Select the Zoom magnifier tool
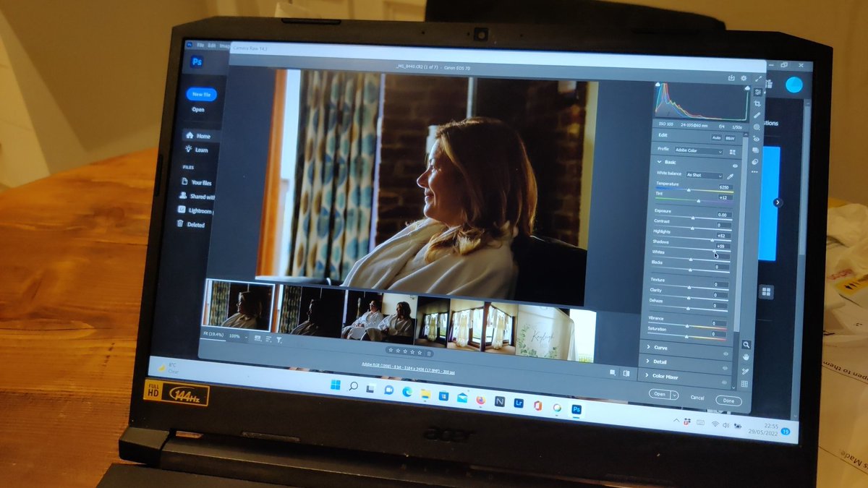The height and width of the screenshot is (488, 868). 746,345
